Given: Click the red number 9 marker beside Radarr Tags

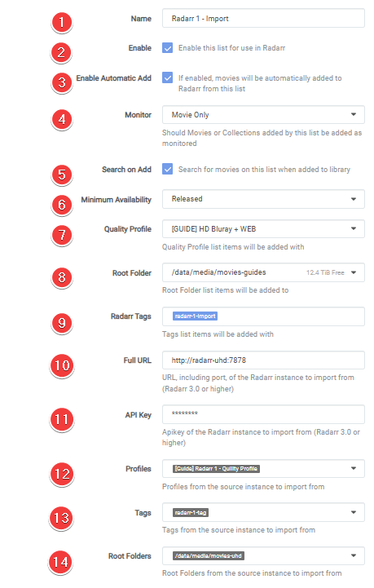Looking at the screenshot, I should (62, 323).
